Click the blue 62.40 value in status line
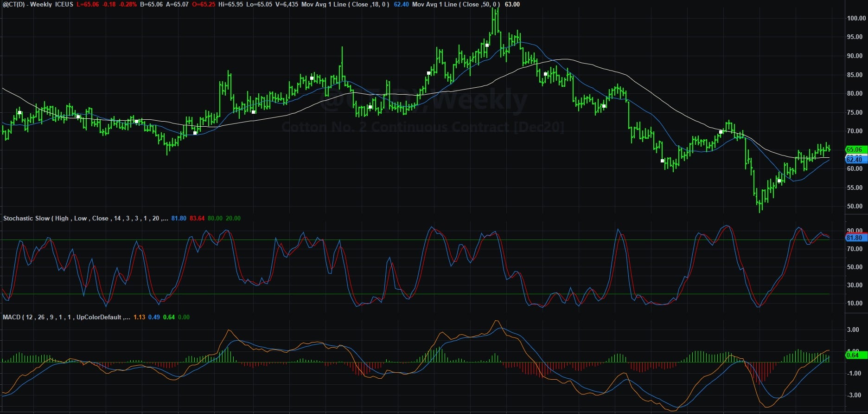The image size is (868, 414). coord(401,4)
